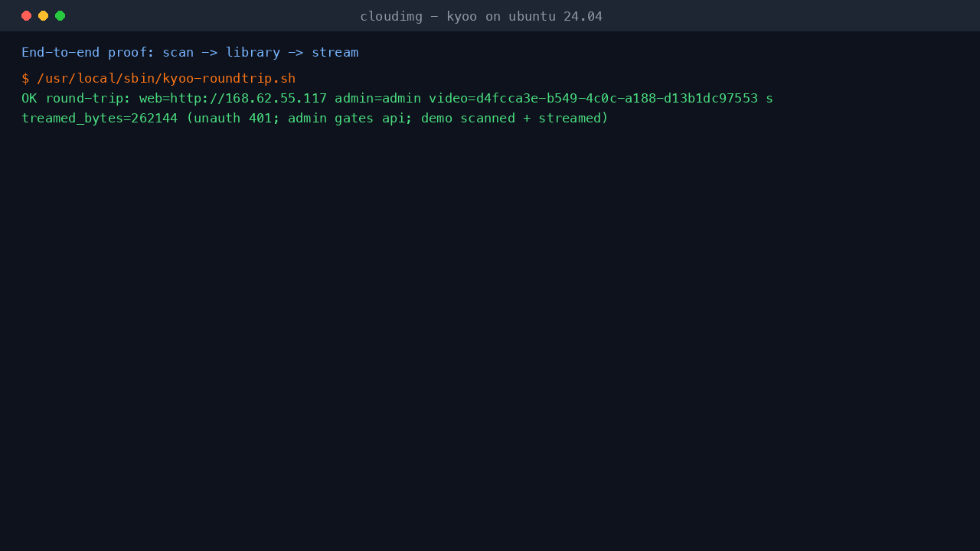Click the yellow minimize window button

pyautogui.click(x=44, y=15)
